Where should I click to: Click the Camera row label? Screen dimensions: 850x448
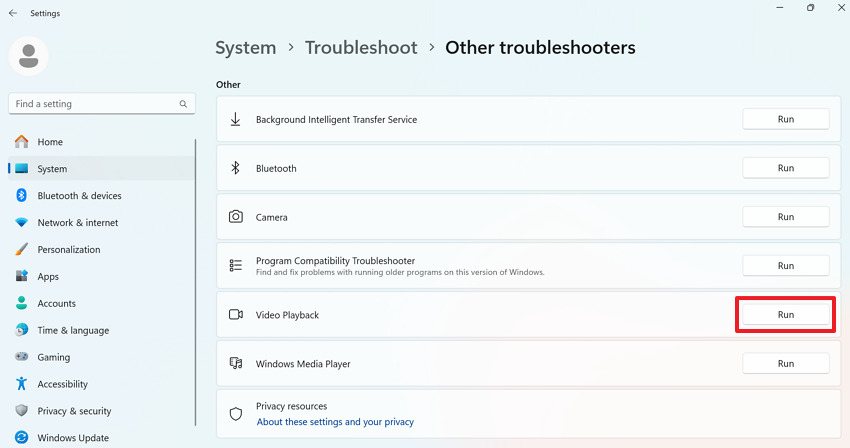pos(272,217)
